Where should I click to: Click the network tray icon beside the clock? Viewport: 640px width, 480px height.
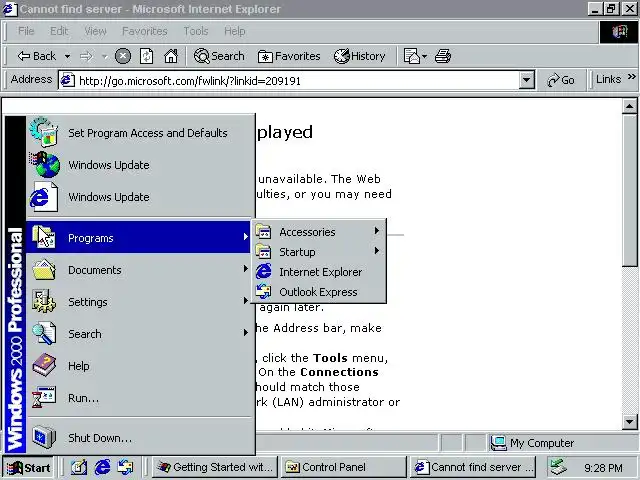click(558, 467)
